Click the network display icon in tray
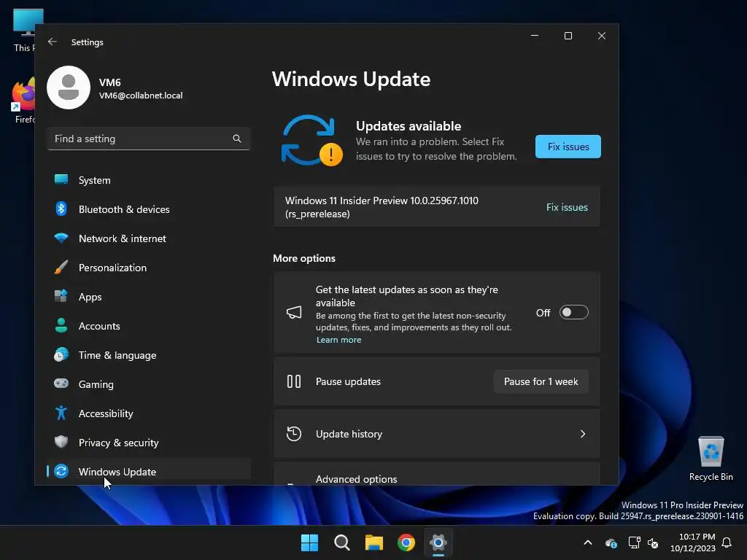The image size is (747, 560). point(634,542)
